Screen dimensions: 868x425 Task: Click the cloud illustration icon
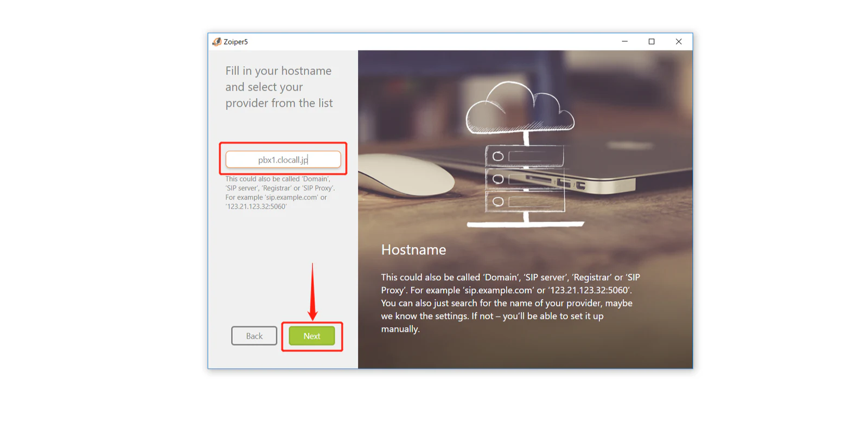[520, 107]
